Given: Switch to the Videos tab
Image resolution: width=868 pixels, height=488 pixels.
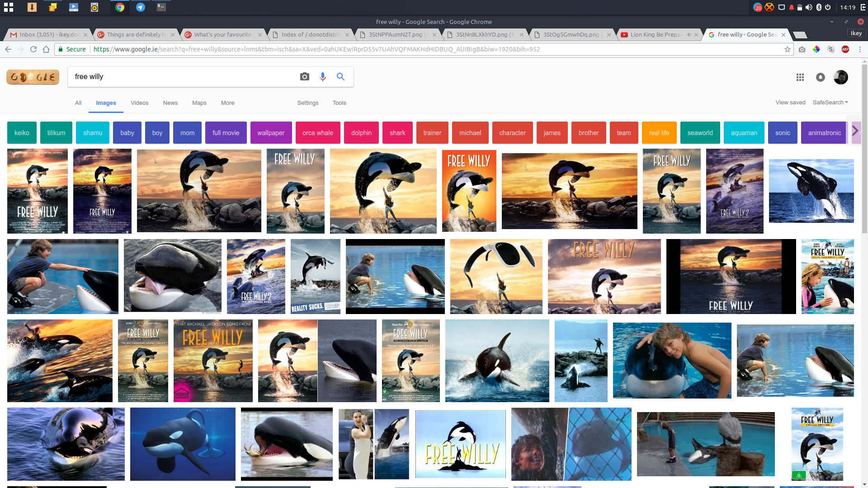Looking at the screenshot, I should click(140, 103).
